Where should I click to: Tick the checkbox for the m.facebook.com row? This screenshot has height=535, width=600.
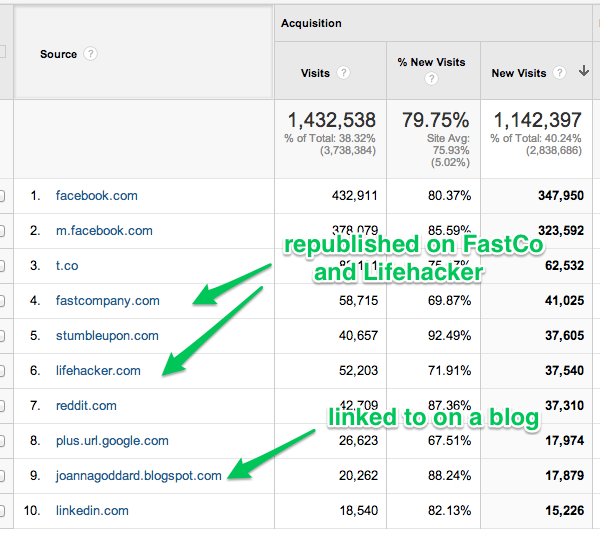click(2, 231)
